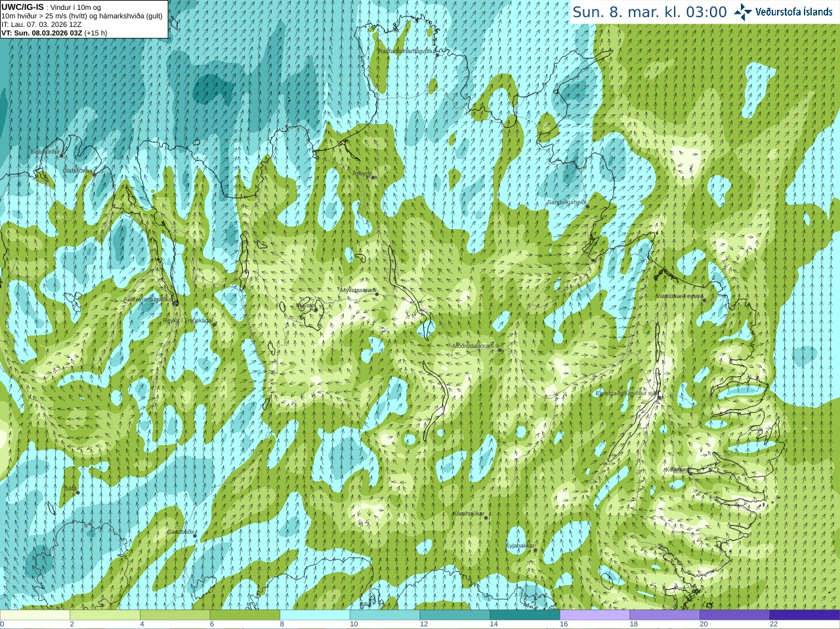Click the 8–10 m/s pale cyan legend swatch
840x629 pixels.
(x=315, y=615)
